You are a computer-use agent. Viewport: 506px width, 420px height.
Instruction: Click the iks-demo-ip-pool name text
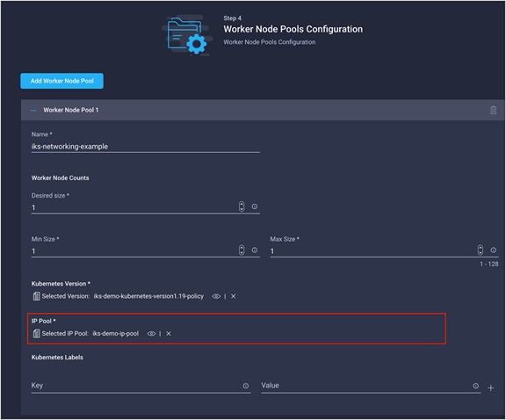point(116,334)
